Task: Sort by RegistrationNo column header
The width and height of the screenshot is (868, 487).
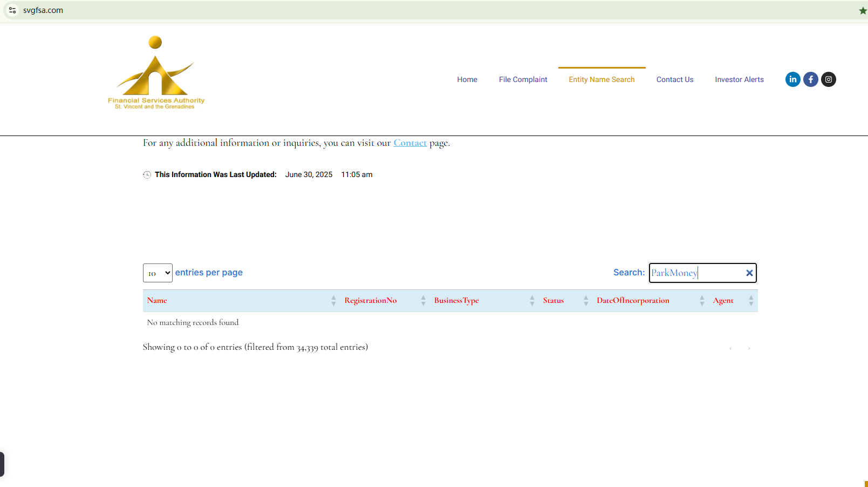Action: pyautogui.click(x=370, y=301)
